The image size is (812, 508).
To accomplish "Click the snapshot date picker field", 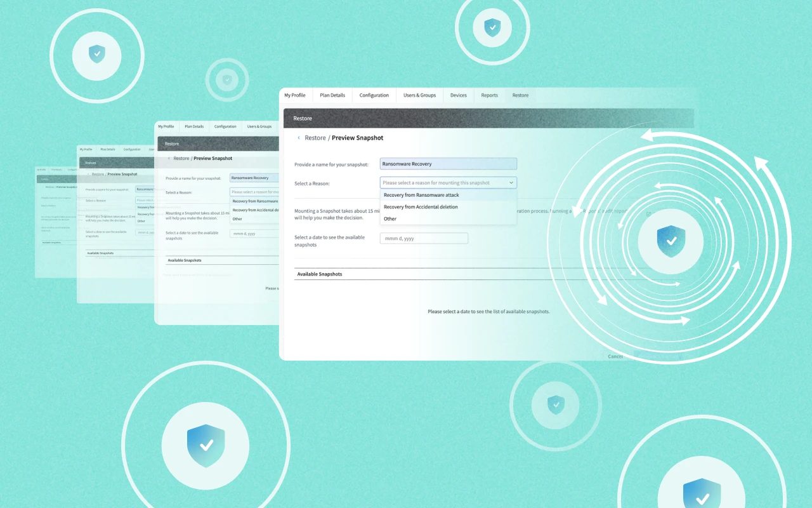I will click(x=424, y=238).
